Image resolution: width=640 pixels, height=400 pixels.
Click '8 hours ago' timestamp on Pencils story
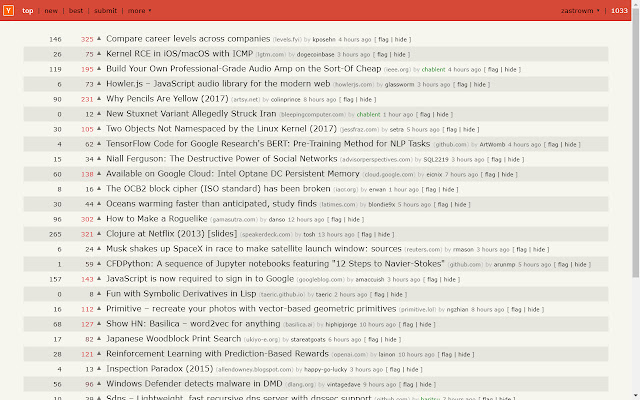(x=320, y=100)
